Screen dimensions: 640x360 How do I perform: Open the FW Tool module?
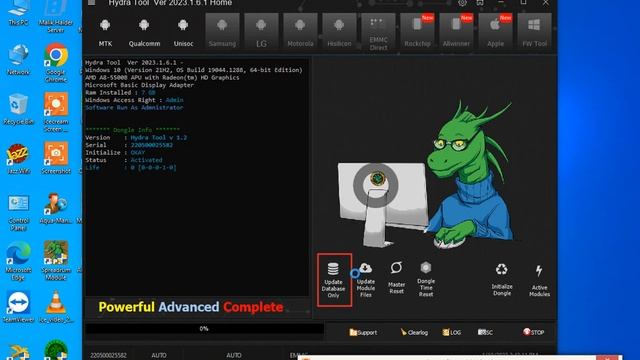(534, 32)
